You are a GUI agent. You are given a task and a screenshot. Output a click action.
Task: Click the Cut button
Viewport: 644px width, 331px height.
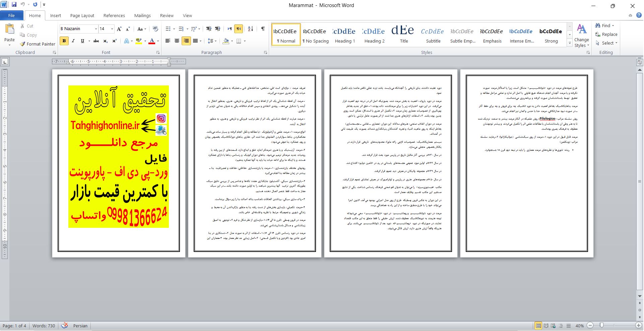[27, 26]
